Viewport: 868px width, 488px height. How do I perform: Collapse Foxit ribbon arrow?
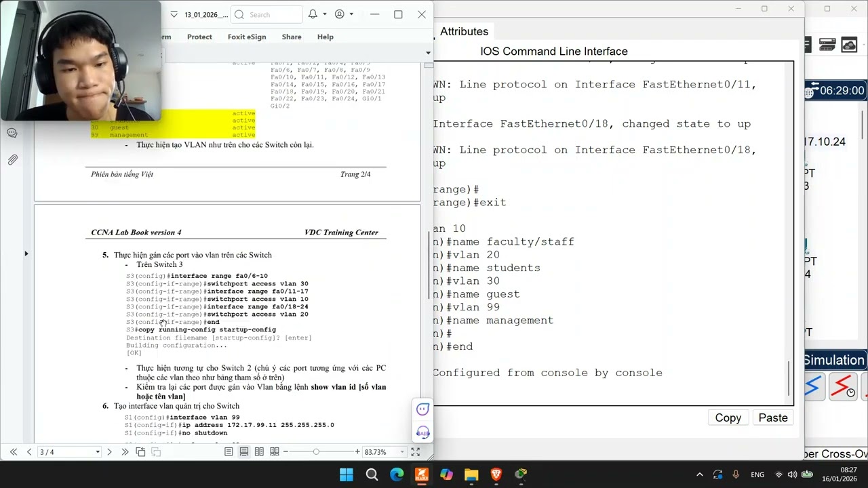point(428,53)
